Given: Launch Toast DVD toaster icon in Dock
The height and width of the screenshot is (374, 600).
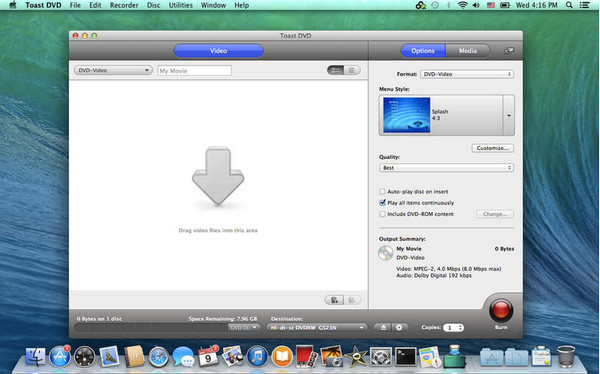Looking at the screenshot, I should click(455, 356).
